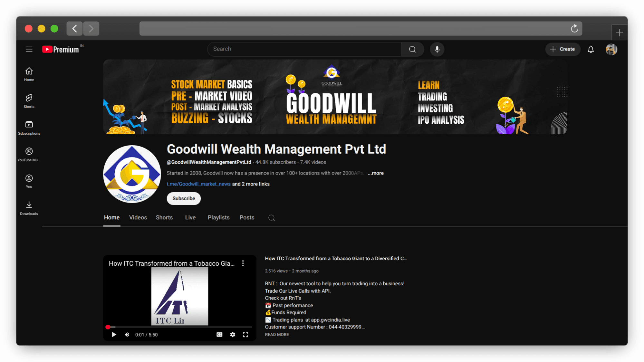Open Shorts from sidebar
Screen dimensions: 644x362
point(29,101)
